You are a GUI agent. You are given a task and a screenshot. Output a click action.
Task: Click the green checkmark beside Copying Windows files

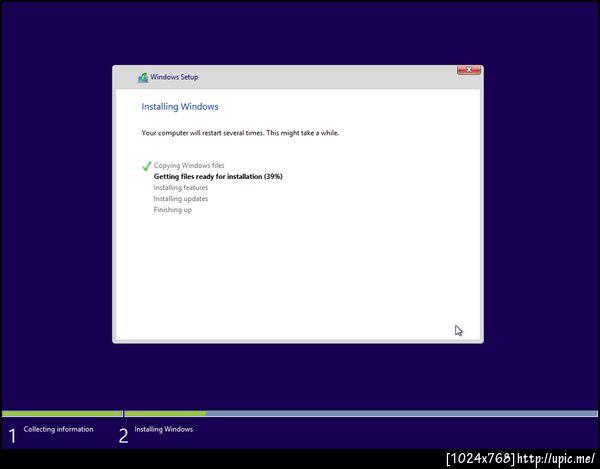tap(147, 166)
